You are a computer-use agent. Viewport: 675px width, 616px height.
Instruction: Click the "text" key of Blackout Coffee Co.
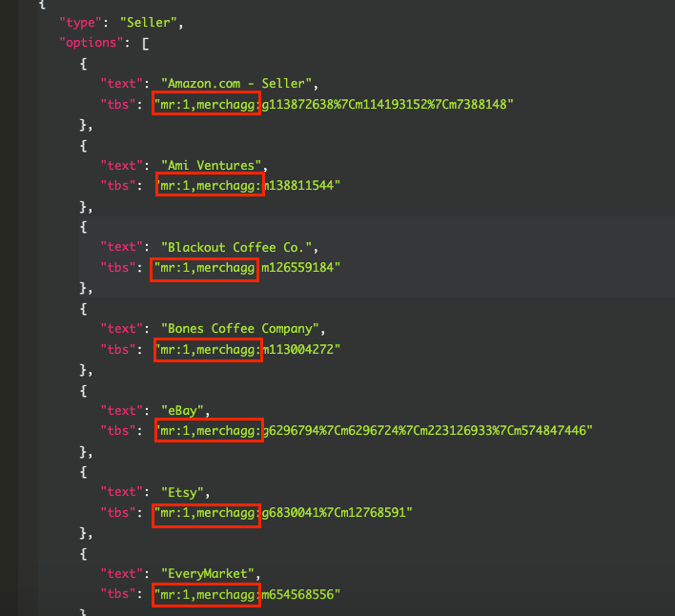pos(122,247)
